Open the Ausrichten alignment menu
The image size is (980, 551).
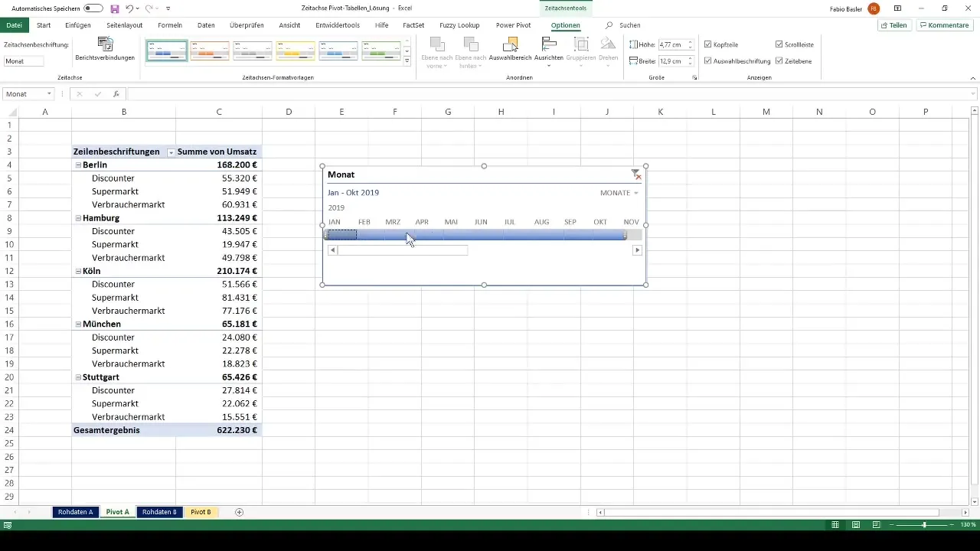549,51
